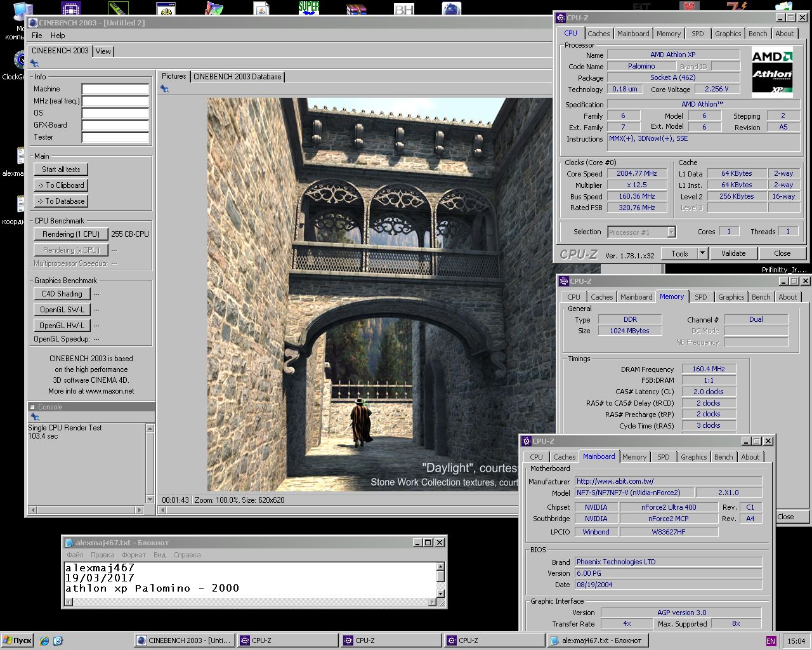Click the To Clipboard button

61,185
